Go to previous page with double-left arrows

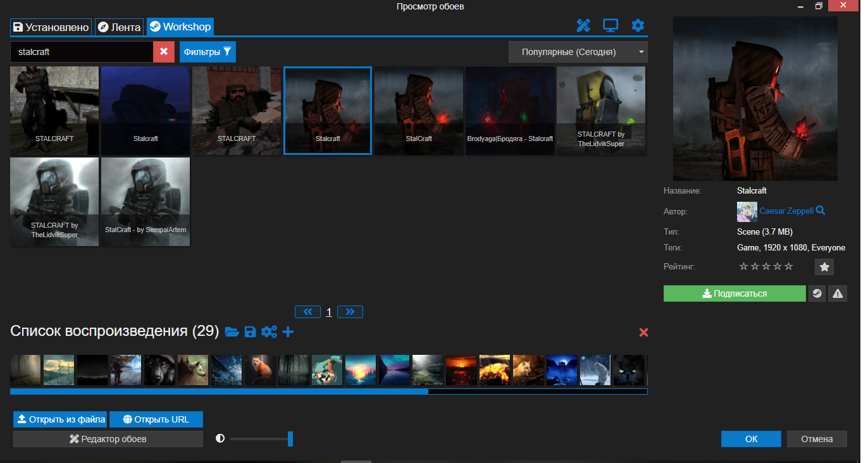(x=307, y=312)
